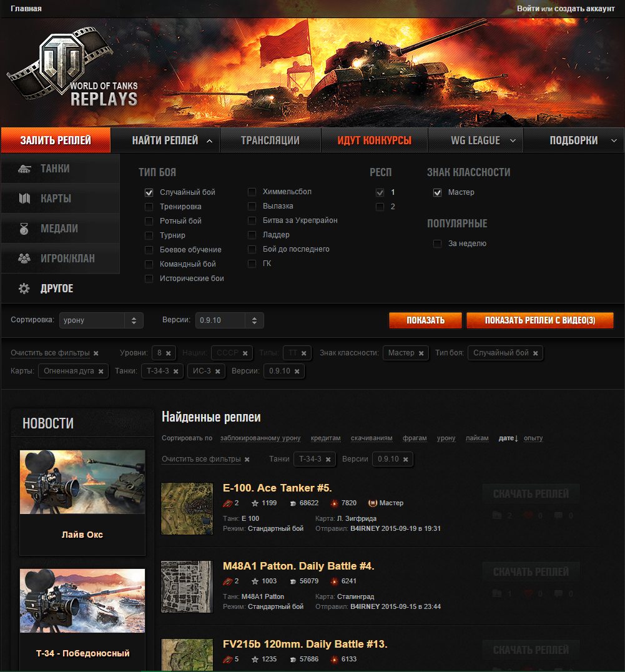Click the likes heart icon on M48A1 replay
625x672 pixels.
pos(528,593)
